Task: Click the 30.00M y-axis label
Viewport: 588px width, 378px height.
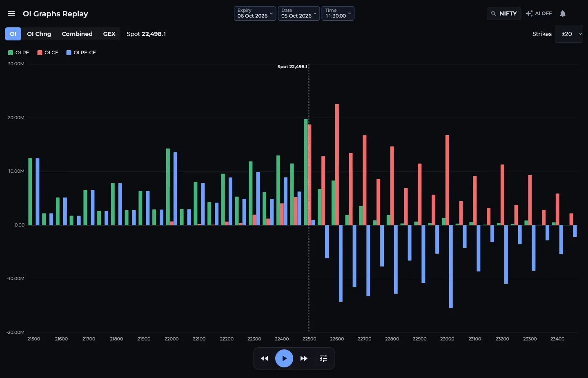Action: tap(16, 64)
